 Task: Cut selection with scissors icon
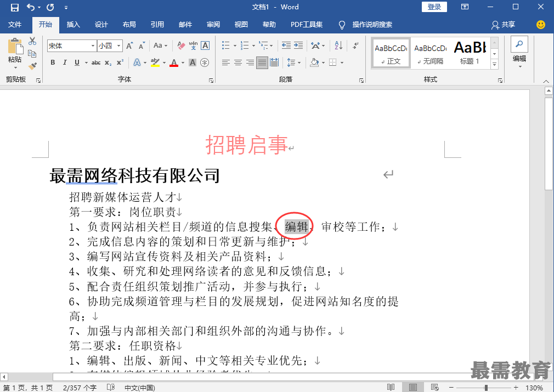pyautogui.click(x=32, y=41)
